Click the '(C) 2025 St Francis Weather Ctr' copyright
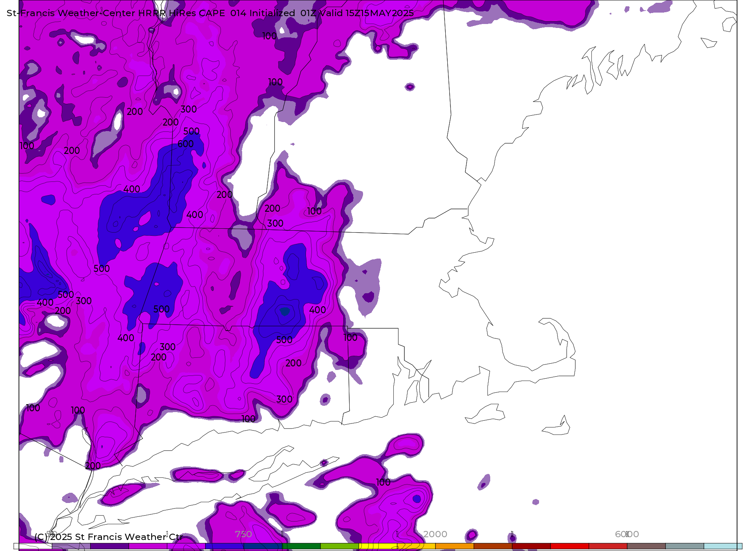The image size is (756, 551). (x=108, y=537)
